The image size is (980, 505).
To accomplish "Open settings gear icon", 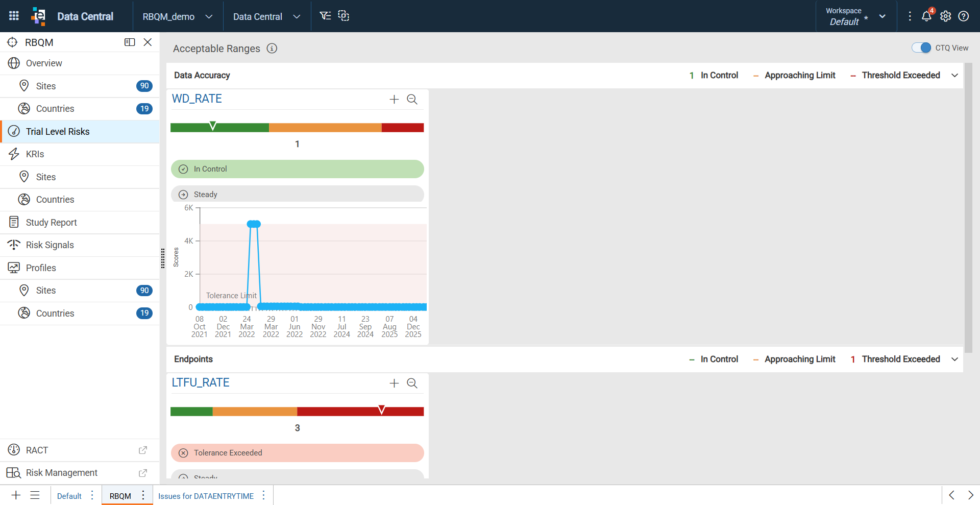I will tap(946, 16).
